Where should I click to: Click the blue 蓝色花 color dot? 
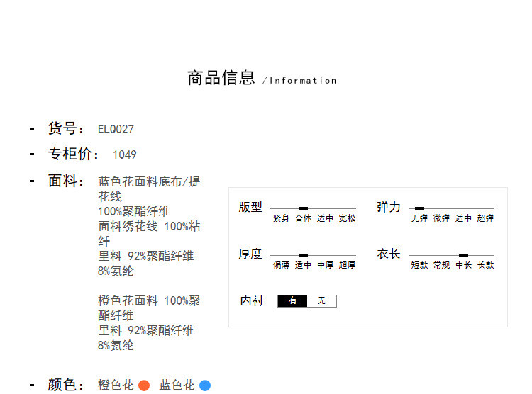[x=205, y=385]
